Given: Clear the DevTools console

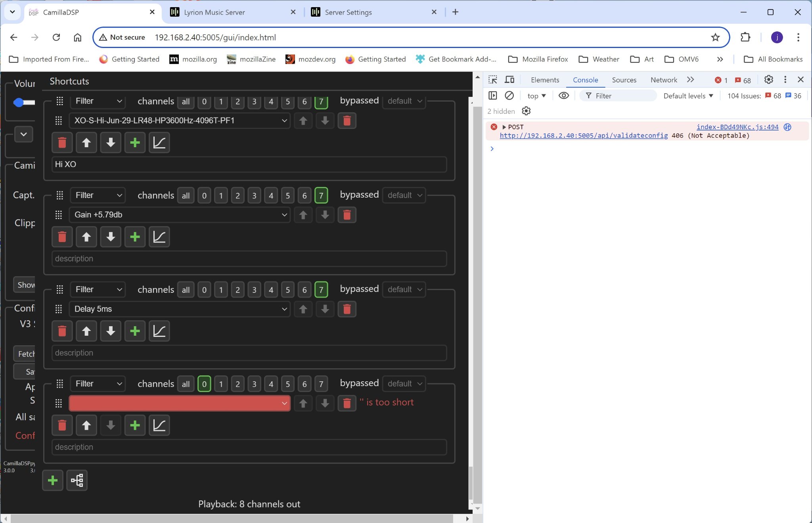Looking at the screenshot, I should click(509, 96).
